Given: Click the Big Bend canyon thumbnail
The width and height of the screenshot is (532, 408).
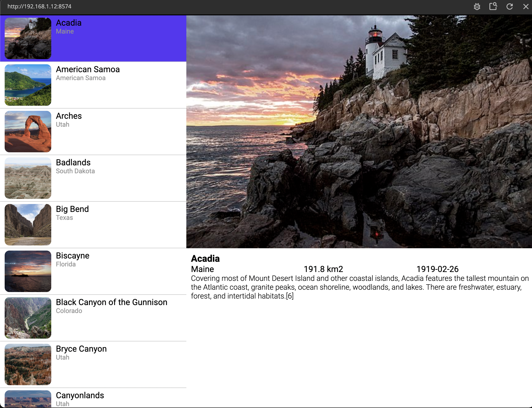Looking at the screenshot, I should 28,225.
